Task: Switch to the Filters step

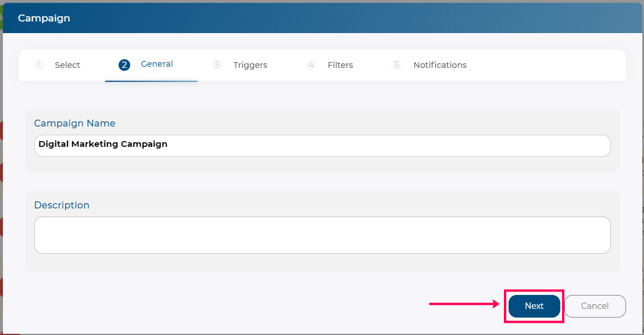Action: [340, 65]
